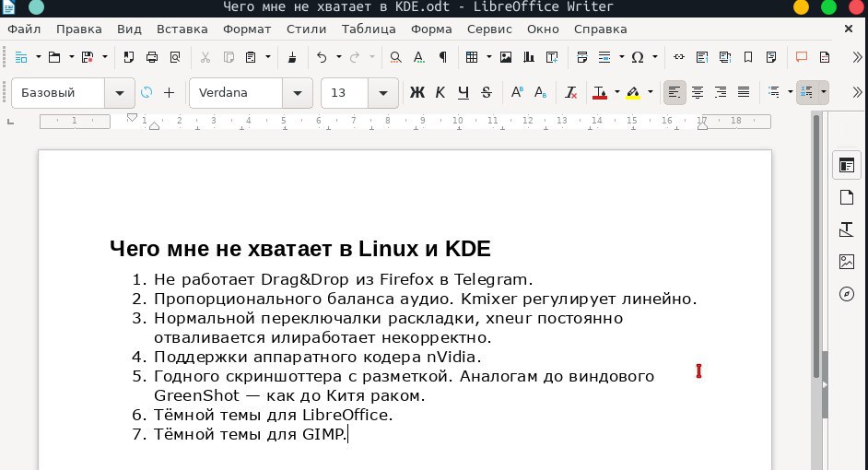Justify the paragraph

744,92
